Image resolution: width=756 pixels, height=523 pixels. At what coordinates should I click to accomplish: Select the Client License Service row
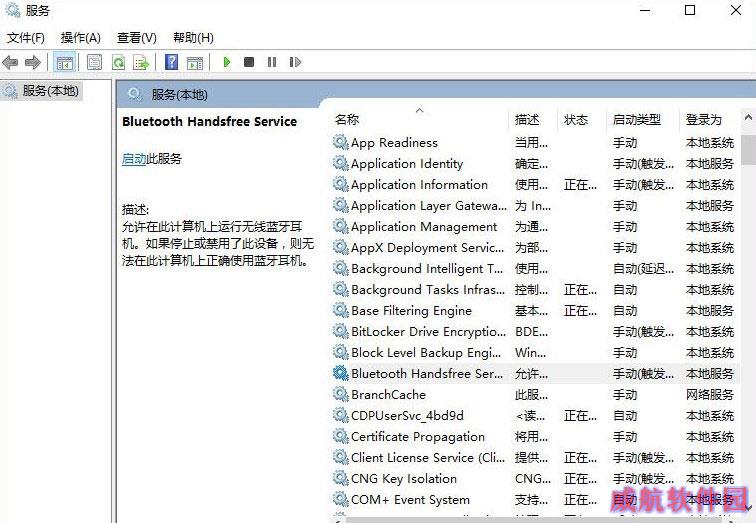(x=534, y=457)
